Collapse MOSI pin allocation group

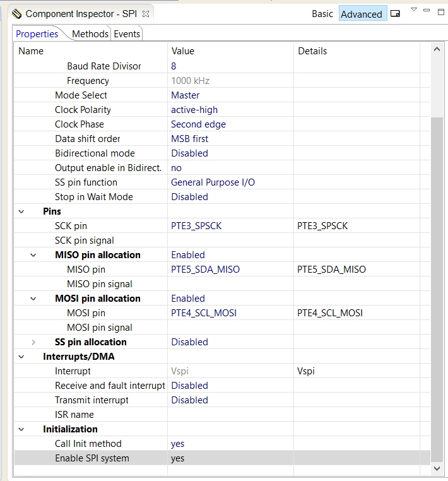[33, 299]
